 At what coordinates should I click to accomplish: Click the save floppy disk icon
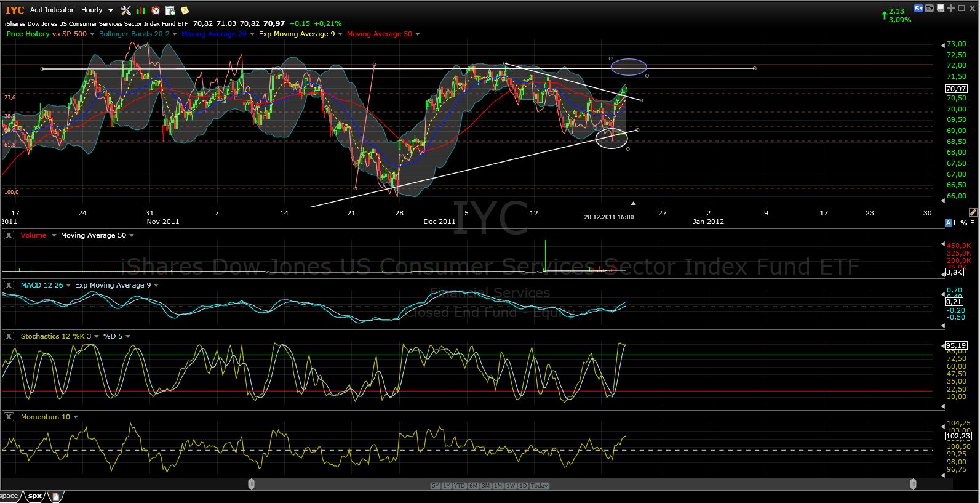pos(940,9)
